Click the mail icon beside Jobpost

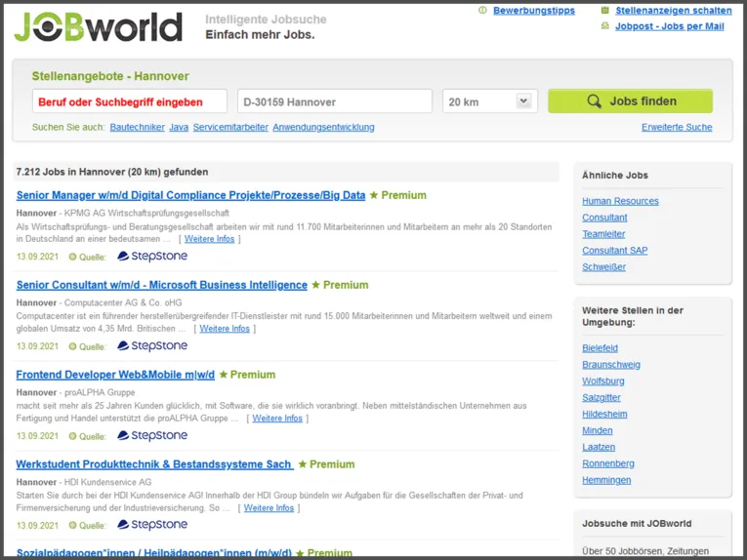tap(605, 25)
